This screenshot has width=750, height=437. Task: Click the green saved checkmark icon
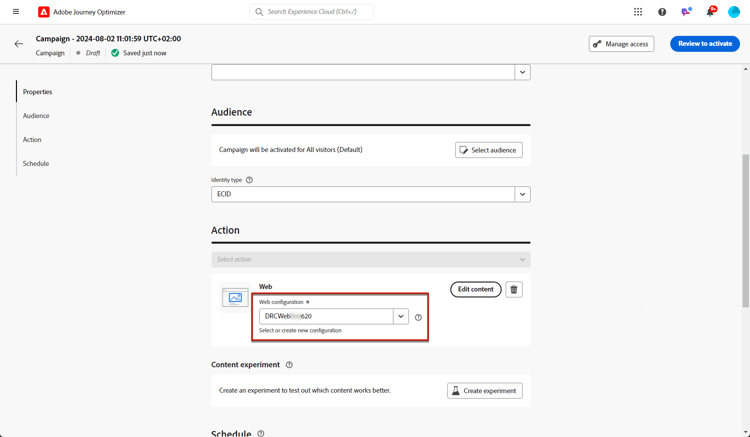coord(115,53)
